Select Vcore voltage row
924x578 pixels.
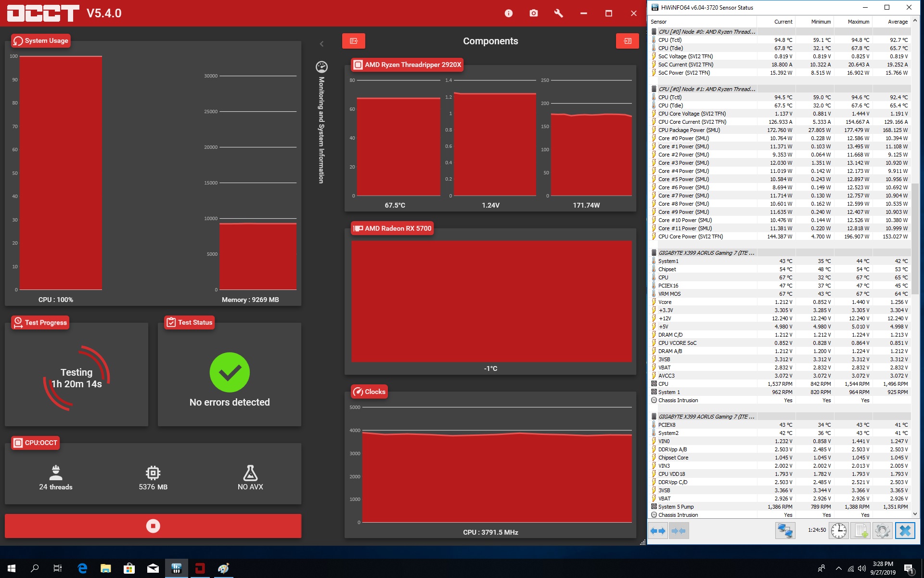click(x=780, y=302)
